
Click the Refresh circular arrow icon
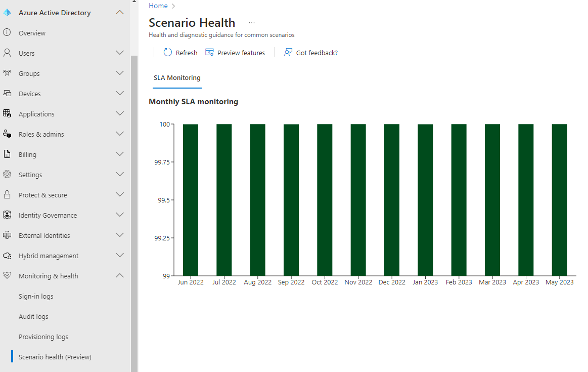click(168, 53)
